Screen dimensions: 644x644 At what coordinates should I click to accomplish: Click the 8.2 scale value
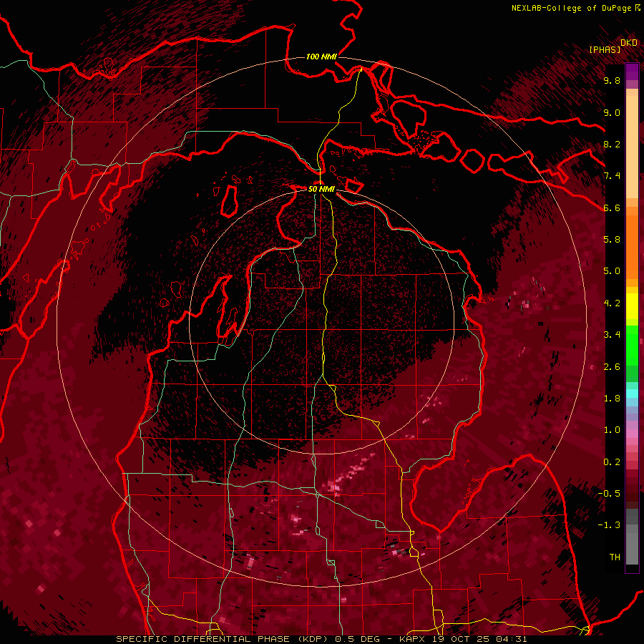pos(612,144)
